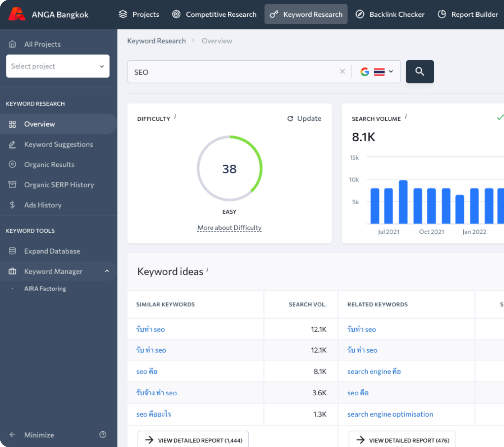Open the Competitive Research menu
Image resolution: width=504 pixels, height=447 pixels.
(214, 14)
